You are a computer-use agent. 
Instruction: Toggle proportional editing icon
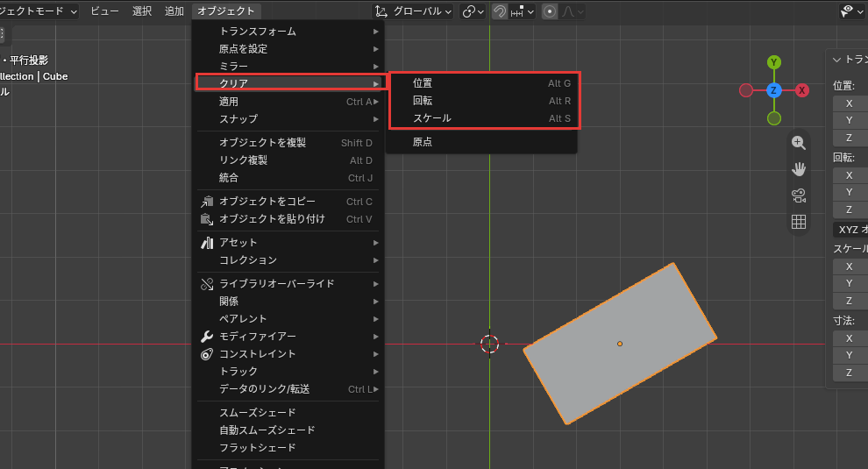point(549,11)
